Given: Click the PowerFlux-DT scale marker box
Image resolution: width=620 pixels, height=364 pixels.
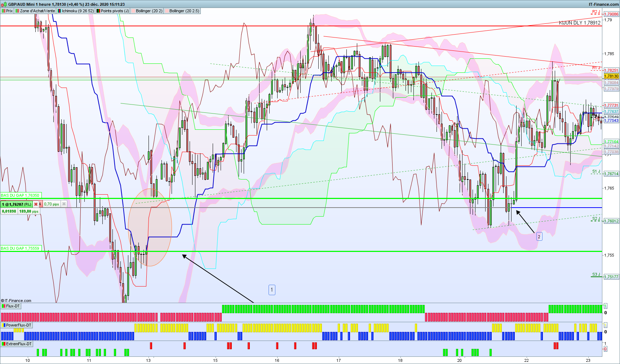Looking at the screenshot, I should (606, 325).
